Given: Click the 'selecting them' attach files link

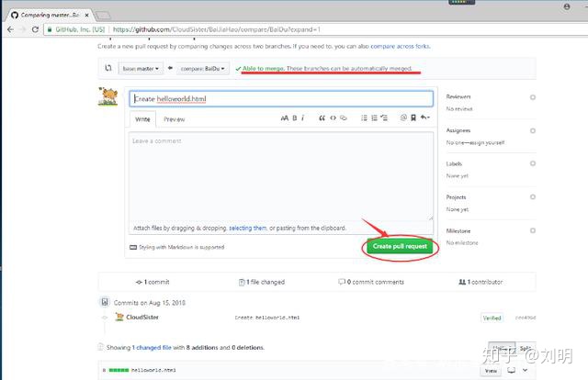Looking at the screenshot, I should pyautogui.click(x=247, y=228).
